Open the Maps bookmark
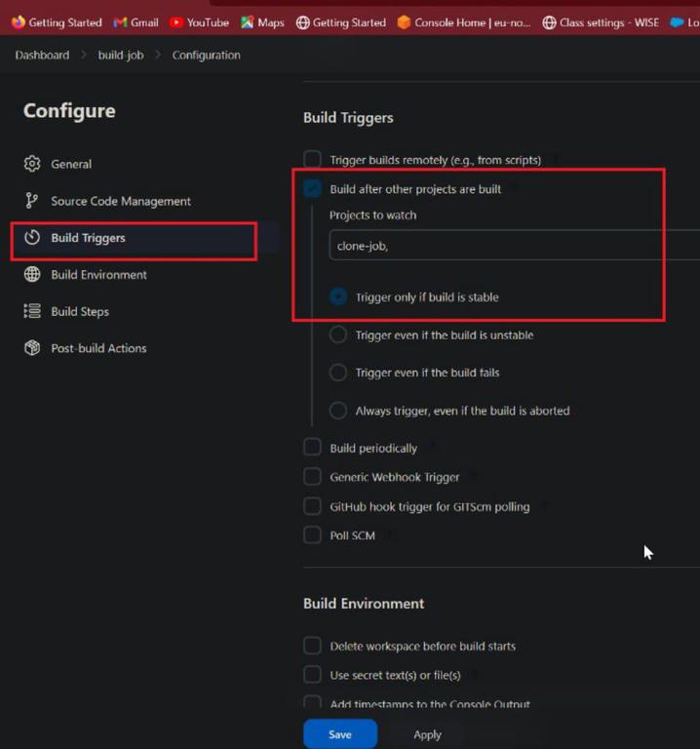 (x=263, y=22)
